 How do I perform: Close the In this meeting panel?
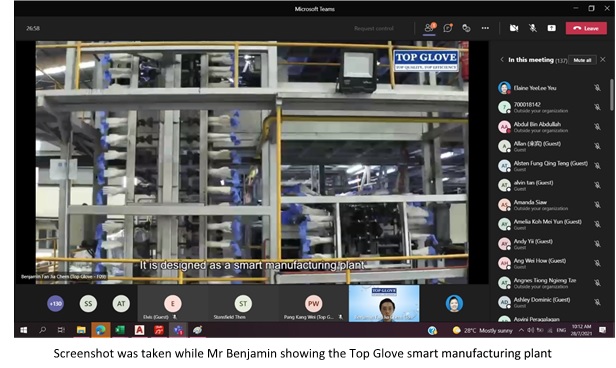pos(603,60)
